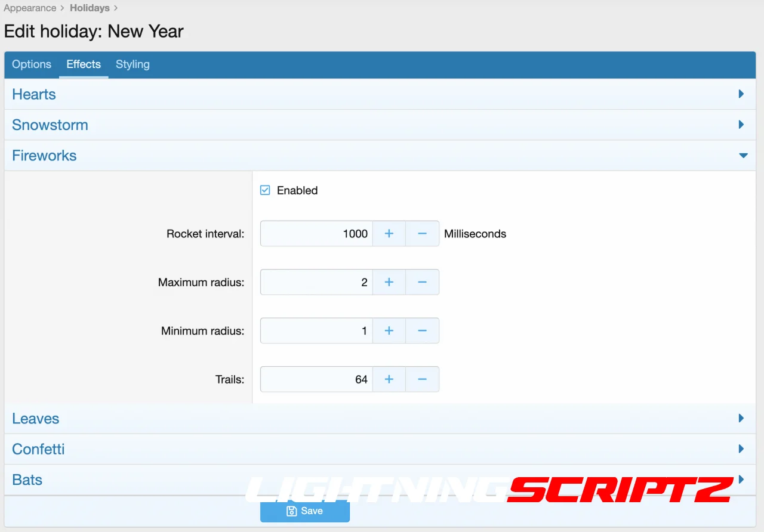This screenshot has height=532, width=764.
Task: Collapse the Fireworks section arrow
Action: (x=743, y=156)
